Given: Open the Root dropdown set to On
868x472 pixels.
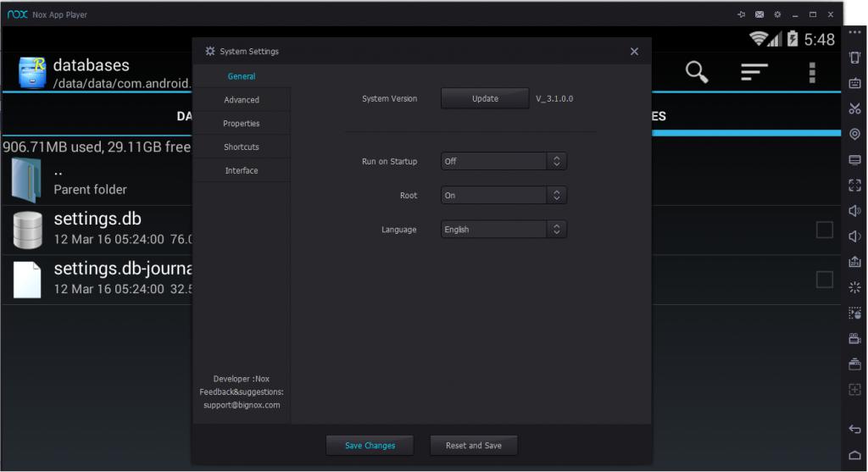Looking at the screenshot, I should (x=504, y=195).
